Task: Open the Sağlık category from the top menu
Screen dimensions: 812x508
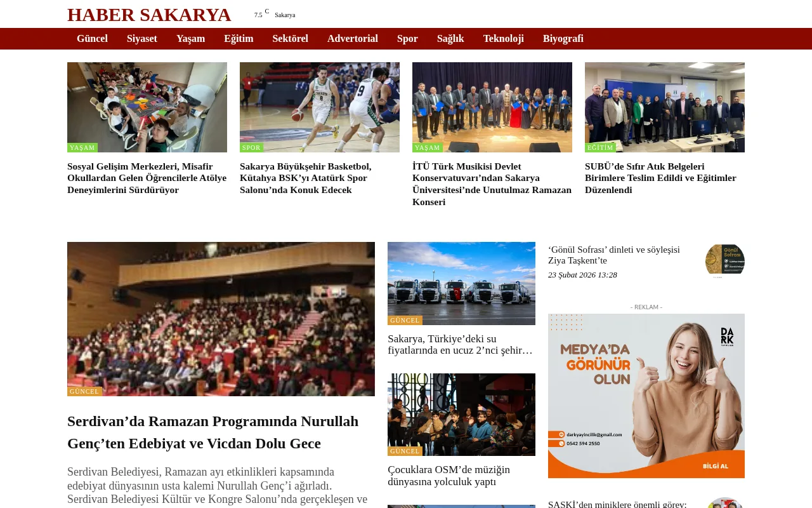Action: [x=450, y=39]
